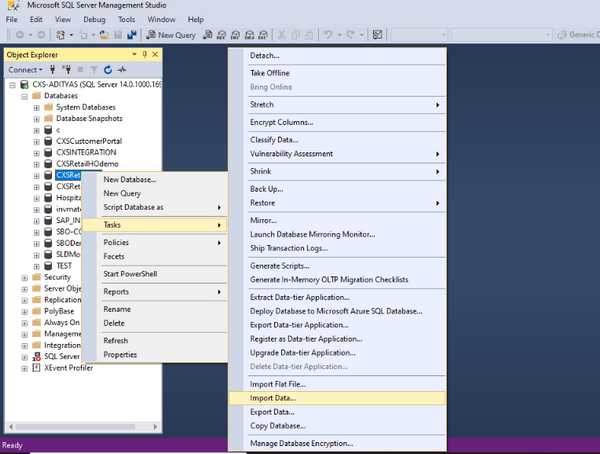Open the Debug menu

94,19
